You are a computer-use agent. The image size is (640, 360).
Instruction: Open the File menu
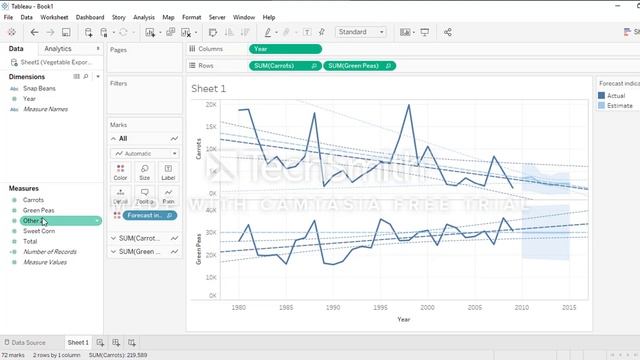8,17
